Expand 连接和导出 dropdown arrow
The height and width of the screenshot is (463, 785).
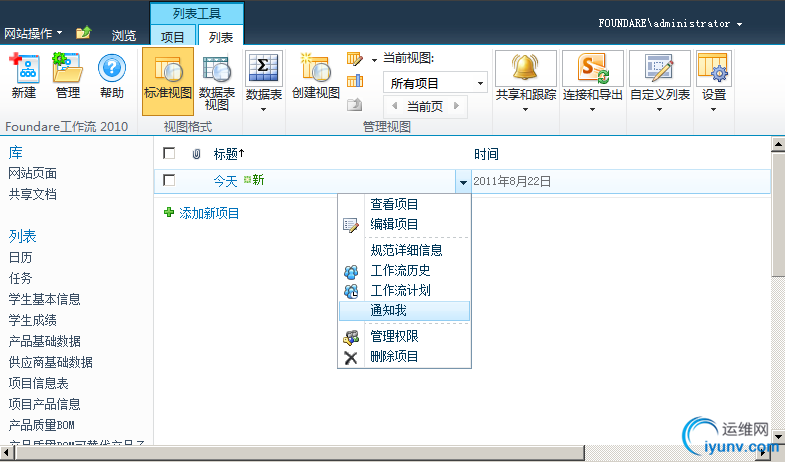(x=592, y=109)
